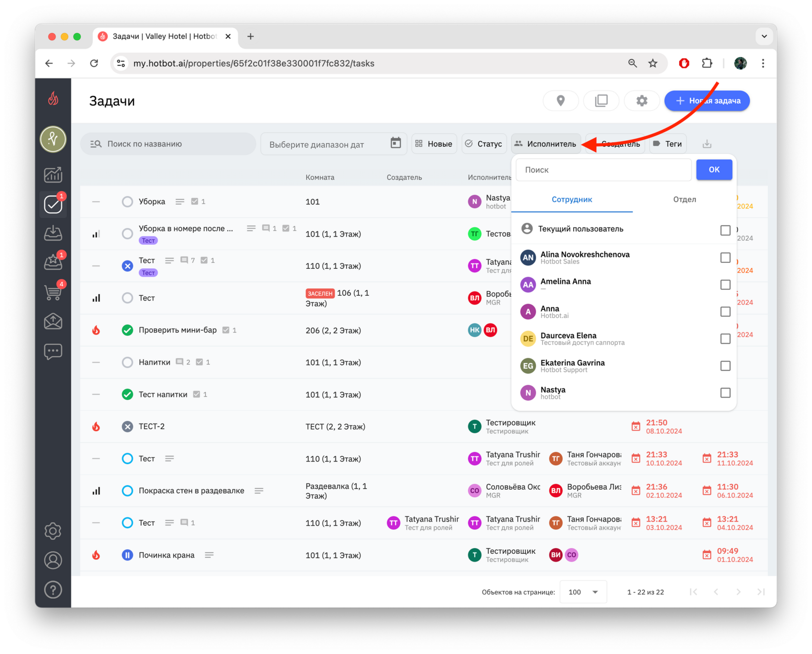Viewport: 812px width, 654px height.
Task: Click the hotel avatar in sidebar
Action: click(x=53, y=139)
